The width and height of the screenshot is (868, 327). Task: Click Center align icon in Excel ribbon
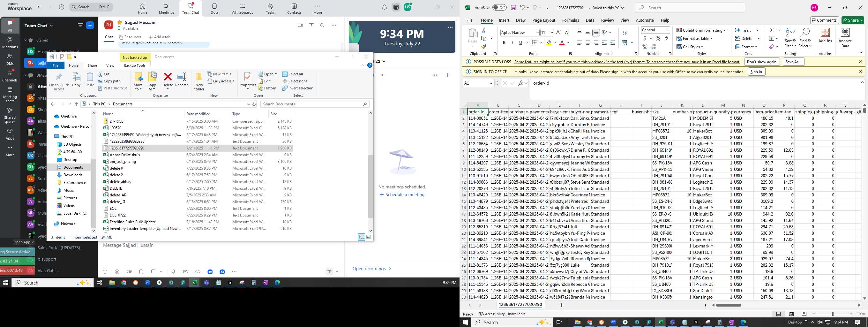[587, 43]
